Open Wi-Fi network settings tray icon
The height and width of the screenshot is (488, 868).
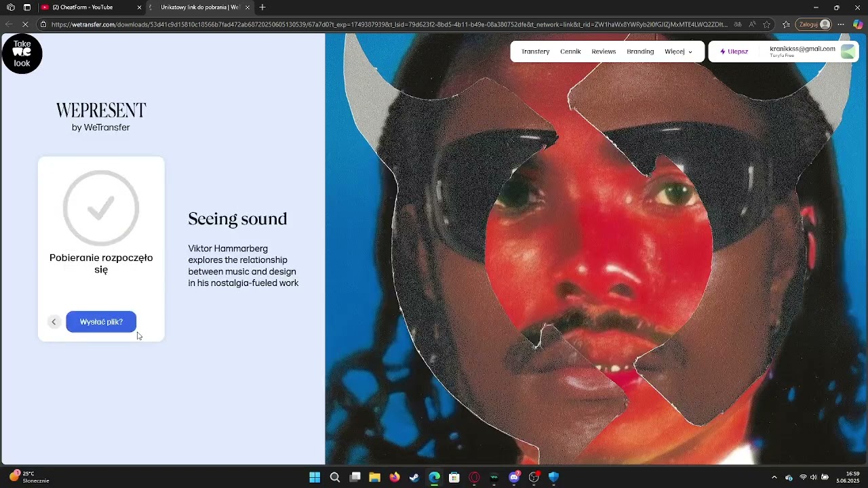click(x=803, y=477)
